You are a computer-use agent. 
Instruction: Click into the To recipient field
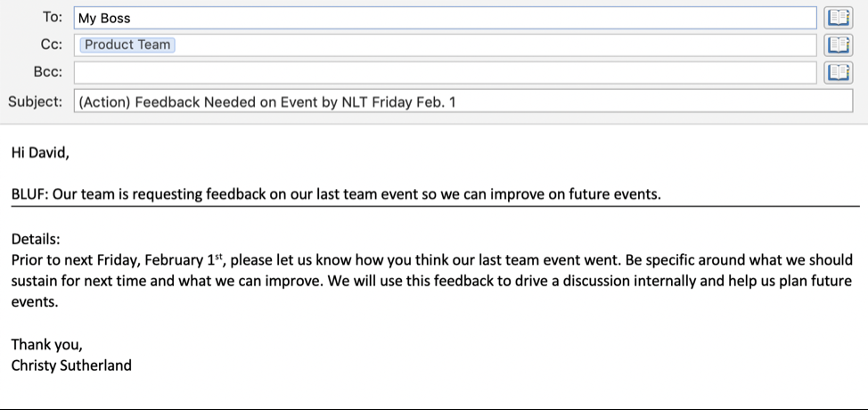coord(445,18)
